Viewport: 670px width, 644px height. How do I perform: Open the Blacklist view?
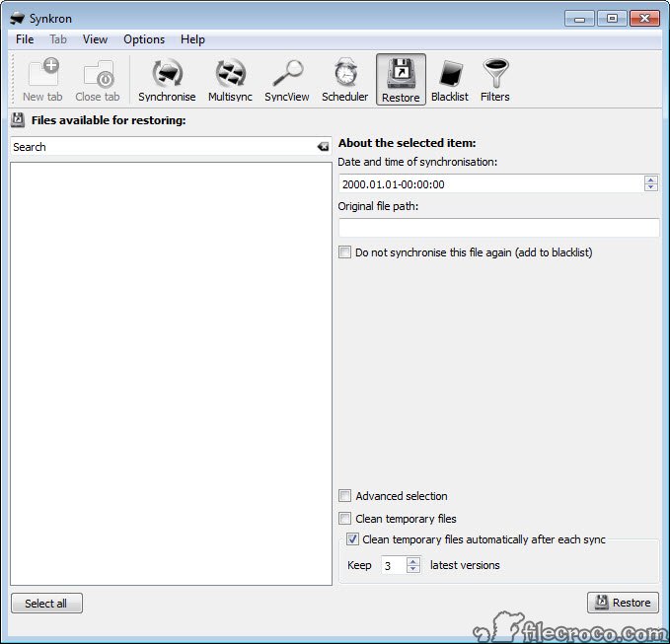pos(450,80)
